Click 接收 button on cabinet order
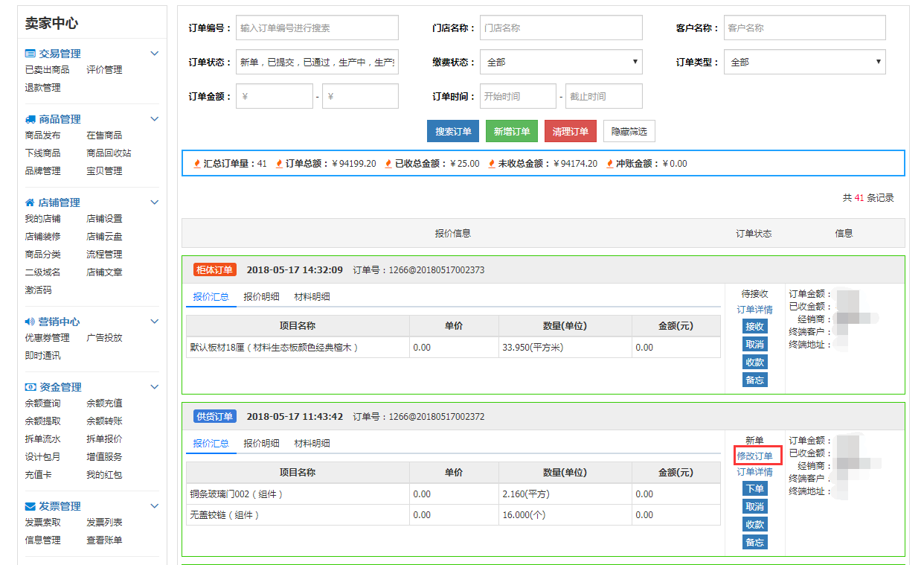The image size is (924, 565). pyautogui.click(x=754, y=327)
